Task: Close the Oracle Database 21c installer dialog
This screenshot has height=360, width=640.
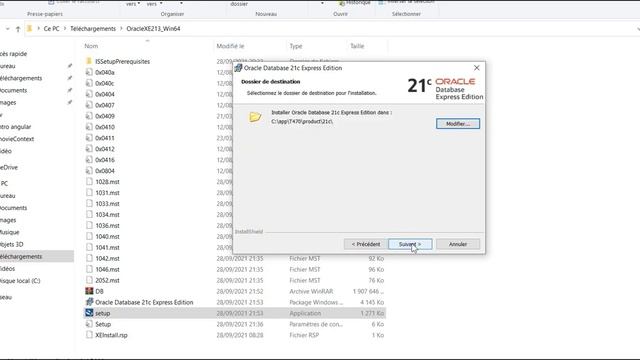Action: pyautogui.click(x=476, y=68)
